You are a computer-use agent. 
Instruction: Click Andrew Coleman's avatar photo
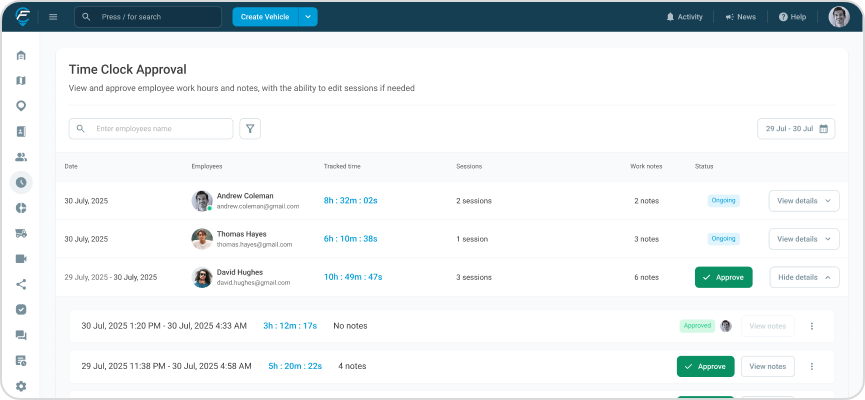click(202, 201)
